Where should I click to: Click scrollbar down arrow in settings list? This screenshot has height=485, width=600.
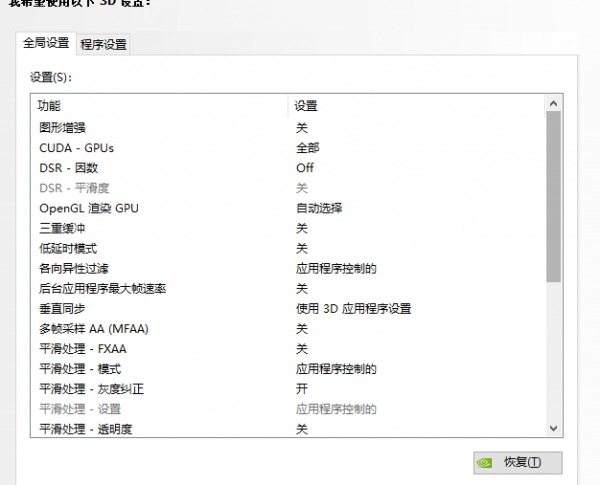pyautogui.click(x=553, y=428)
